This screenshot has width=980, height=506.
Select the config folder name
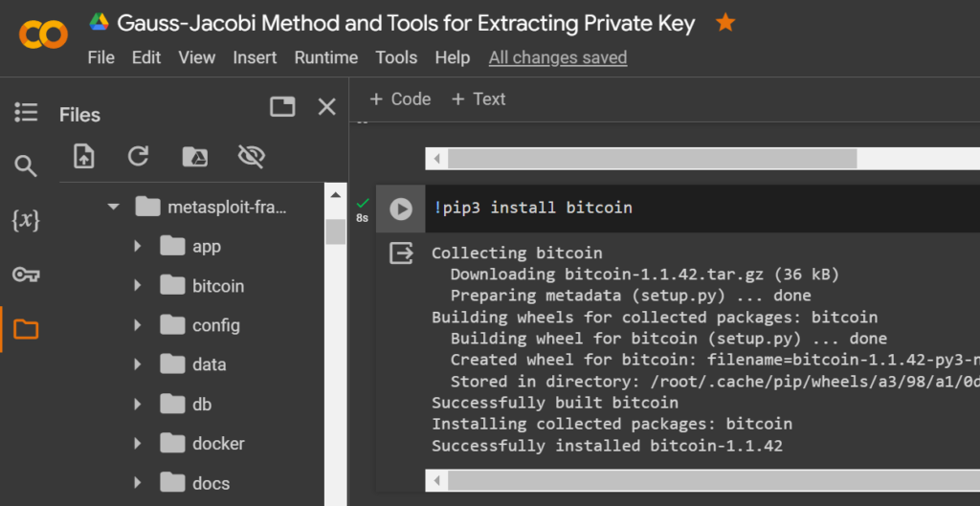216,325
